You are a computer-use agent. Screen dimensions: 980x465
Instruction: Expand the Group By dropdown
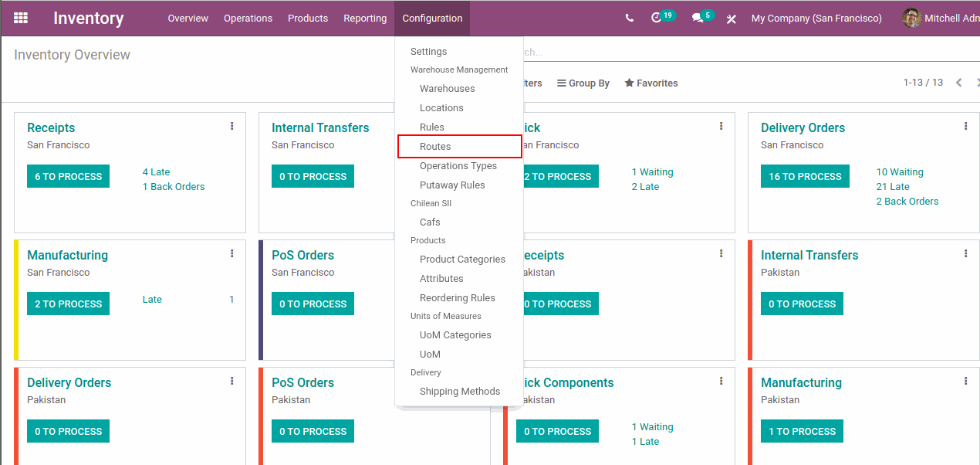click(x=583, y=83)
